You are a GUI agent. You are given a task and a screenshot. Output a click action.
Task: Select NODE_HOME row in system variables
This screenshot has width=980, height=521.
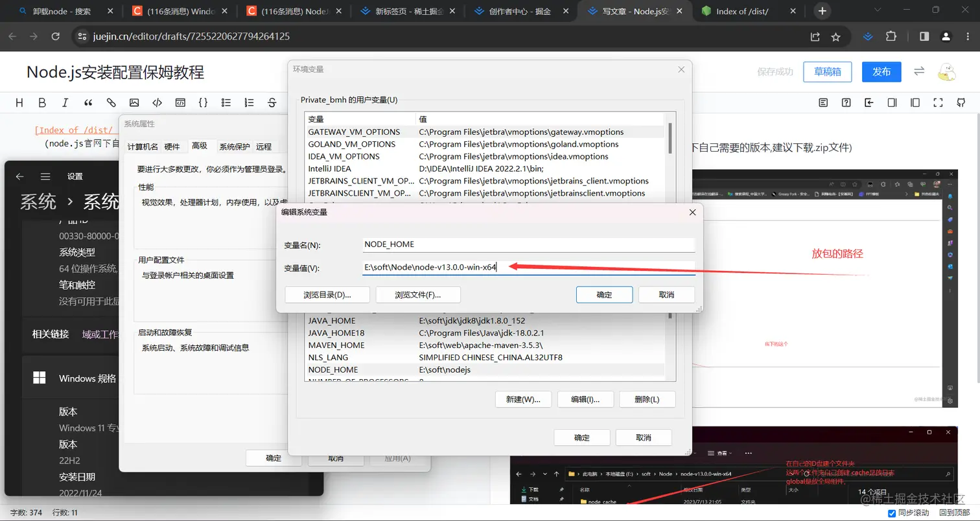click(x=486, y=370)
